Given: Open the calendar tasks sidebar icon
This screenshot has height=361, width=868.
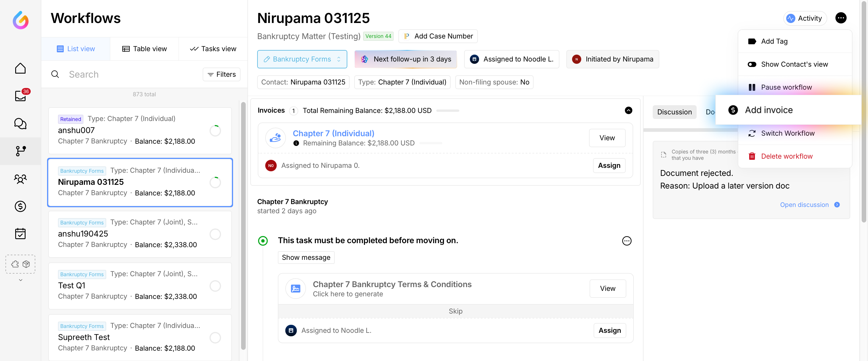Looking at the screenshot, I should click(x=20, y=233).
